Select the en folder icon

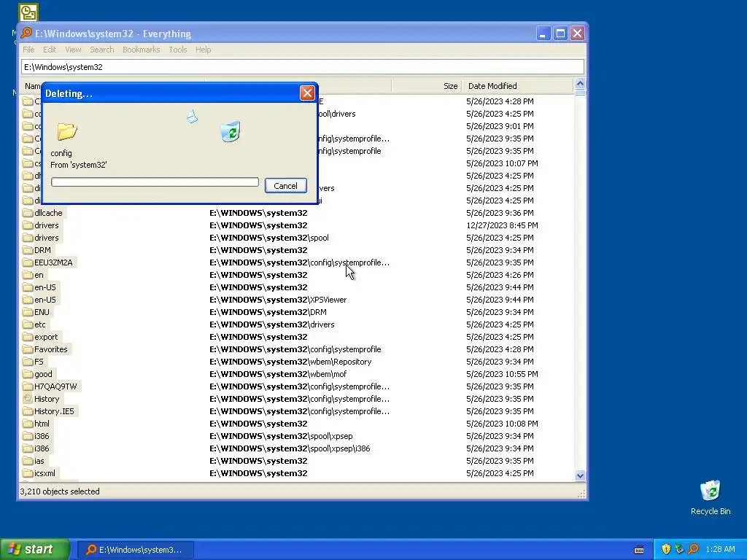click(28, 275)
